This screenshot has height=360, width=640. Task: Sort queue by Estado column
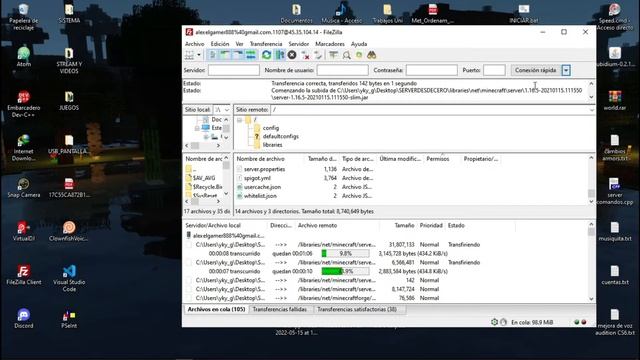pos(456,225)
